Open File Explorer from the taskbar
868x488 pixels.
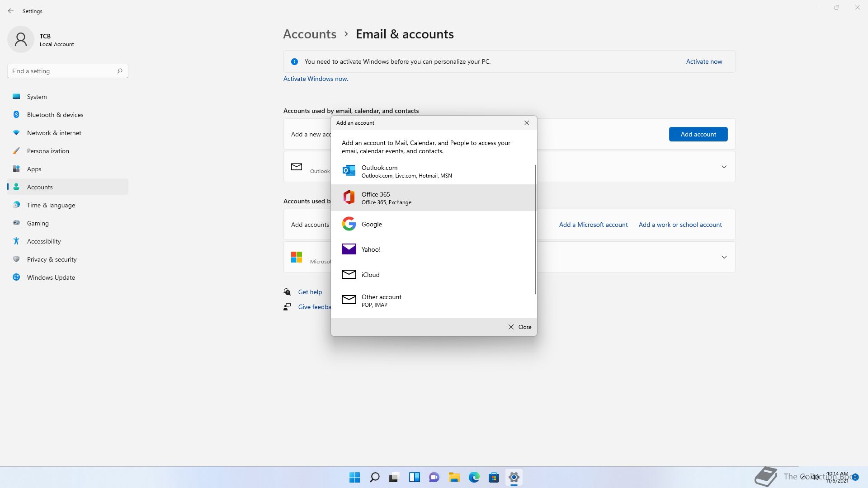point(454,477)
